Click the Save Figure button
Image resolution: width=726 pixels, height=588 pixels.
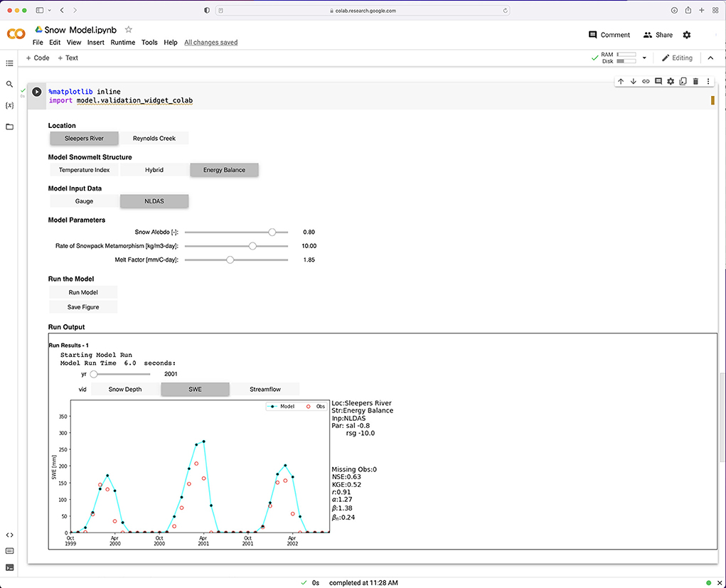tap(83, 307)
